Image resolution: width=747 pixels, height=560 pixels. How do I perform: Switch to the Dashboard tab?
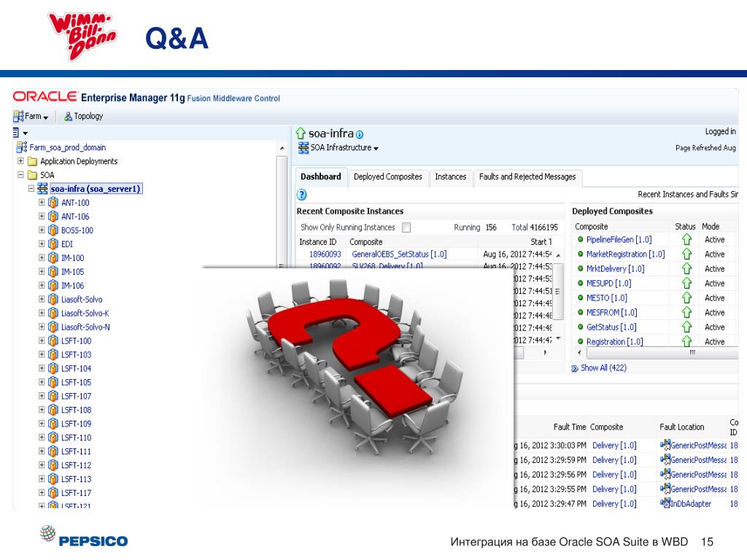point(321,176)
